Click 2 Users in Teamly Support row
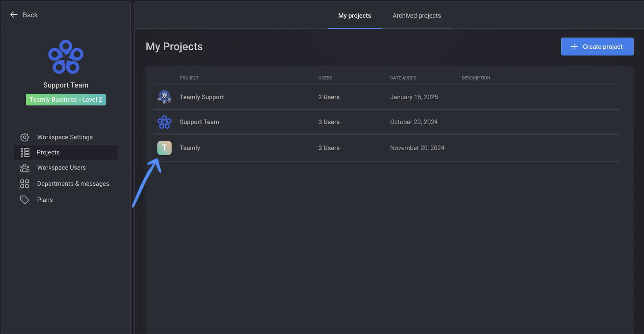The width and height of the screenshot is (644, 334). pyautogui.click(x=329, y=97)
